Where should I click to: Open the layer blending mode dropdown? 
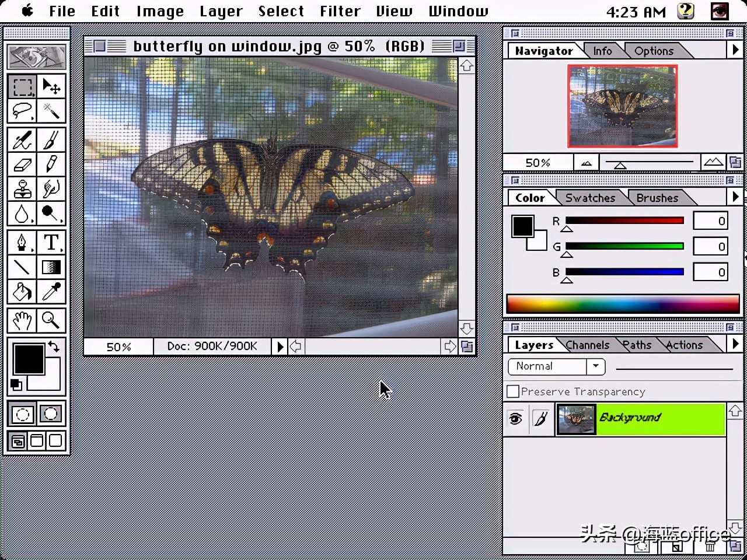click(595, 366)
